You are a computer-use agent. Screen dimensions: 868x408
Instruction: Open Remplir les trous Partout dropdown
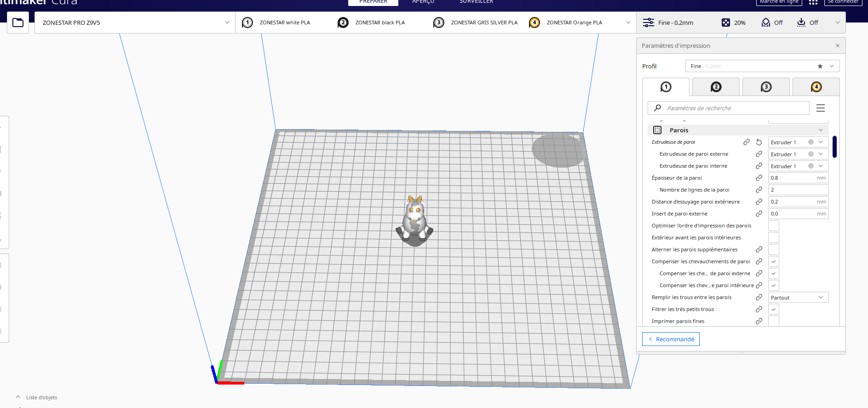point(798,297)
